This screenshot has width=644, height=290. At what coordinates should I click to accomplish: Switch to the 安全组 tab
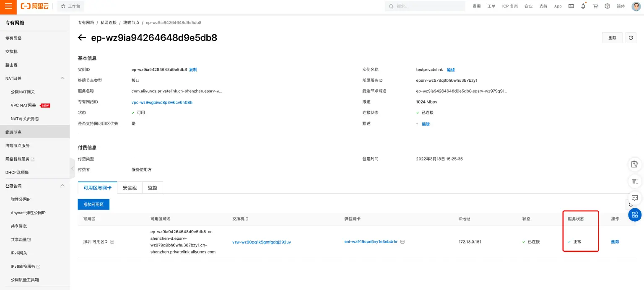[130, 188]
